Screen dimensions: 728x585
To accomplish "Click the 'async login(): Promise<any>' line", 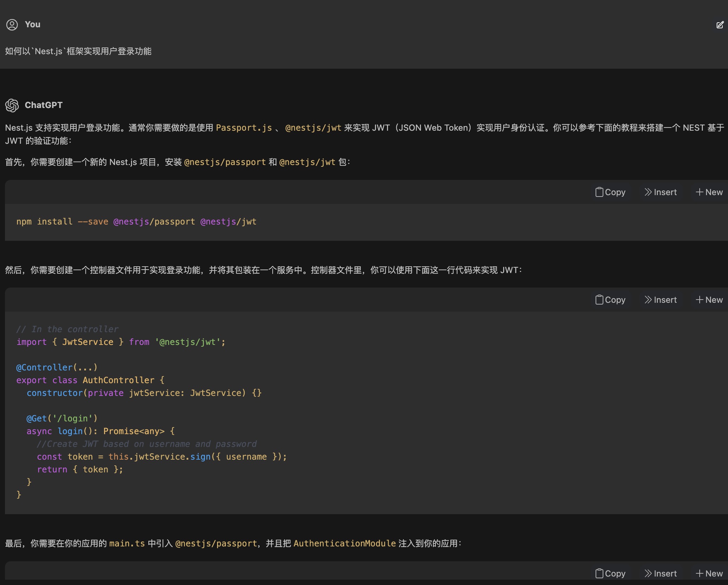I will (x=101, y=431).
